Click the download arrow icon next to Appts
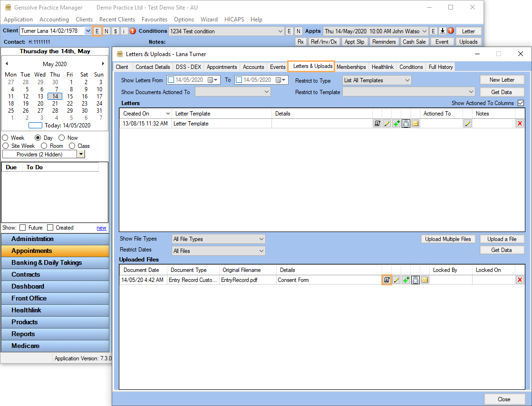This screenshot has width=532, height=406. pos(442,31)
